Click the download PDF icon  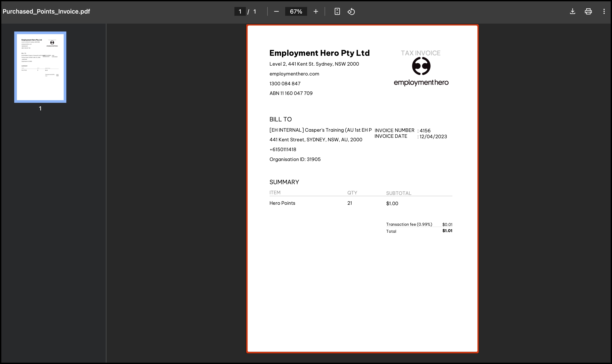(x=572, y=12)
